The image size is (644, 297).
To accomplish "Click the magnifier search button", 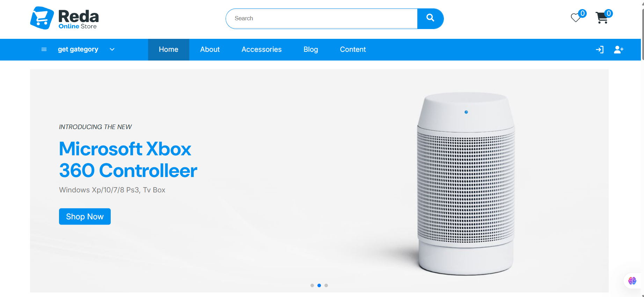I will [430, 19].
